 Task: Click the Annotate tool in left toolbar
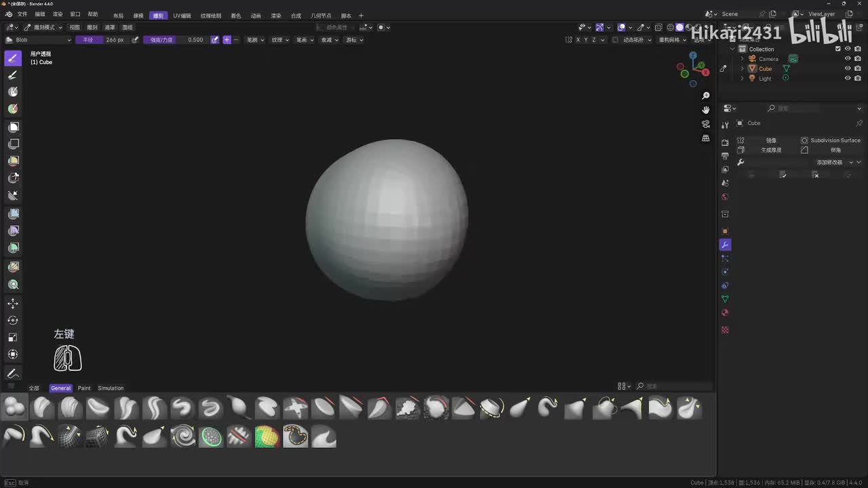13,373
